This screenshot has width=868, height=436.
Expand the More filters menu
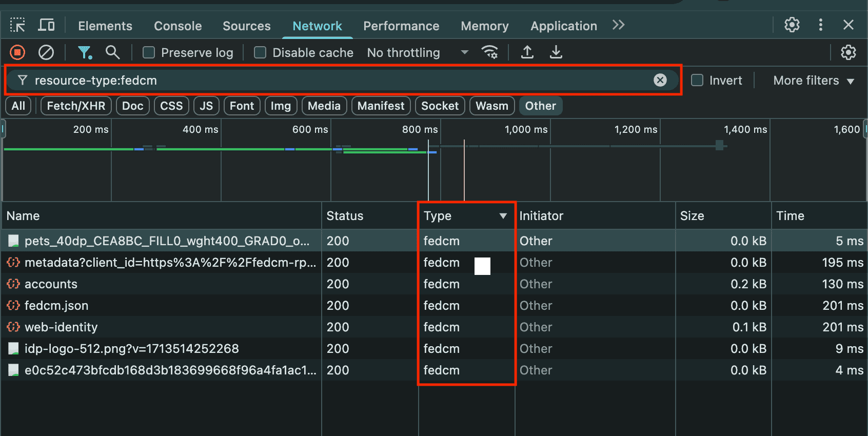point(813,81)
